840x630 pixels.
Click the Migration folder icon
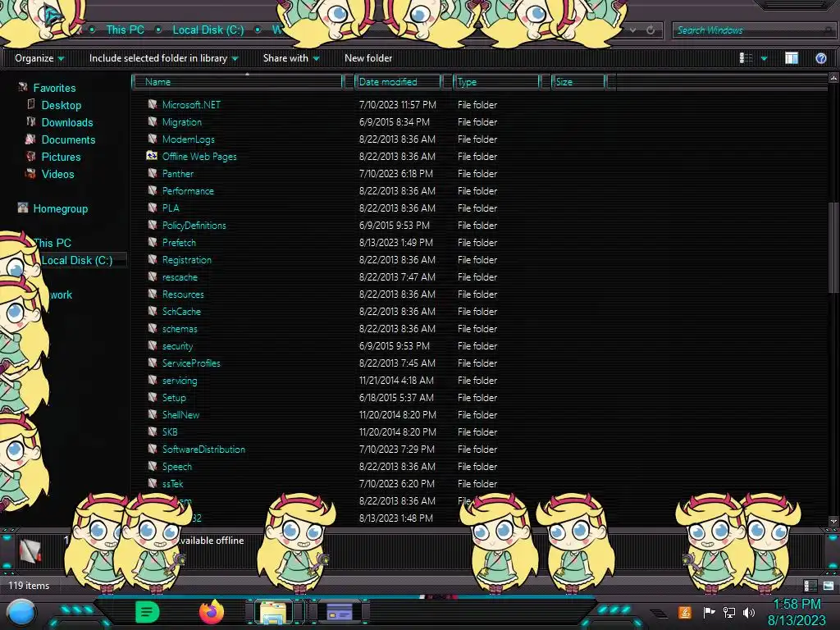[152, 121]
